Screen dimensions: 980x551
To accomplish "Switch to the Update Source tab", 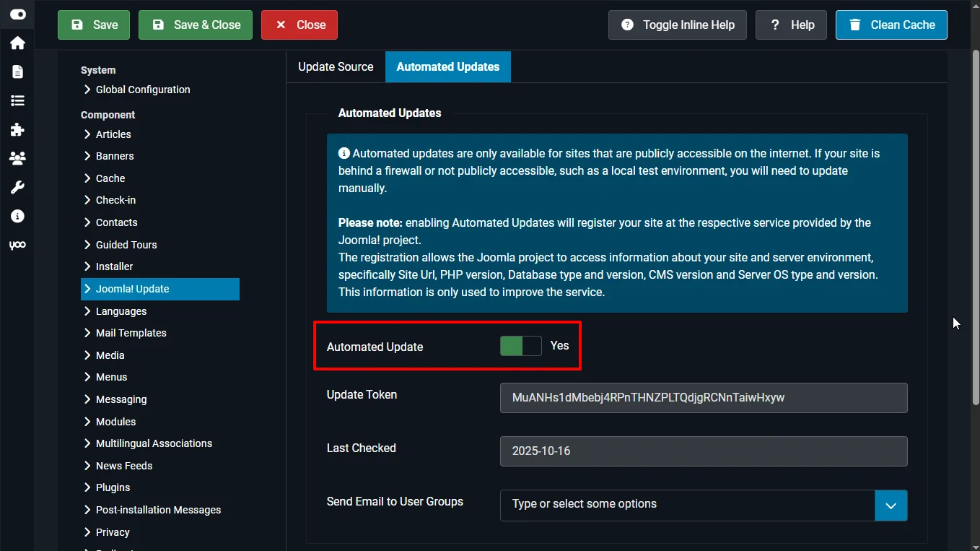I will coord(336,66).
